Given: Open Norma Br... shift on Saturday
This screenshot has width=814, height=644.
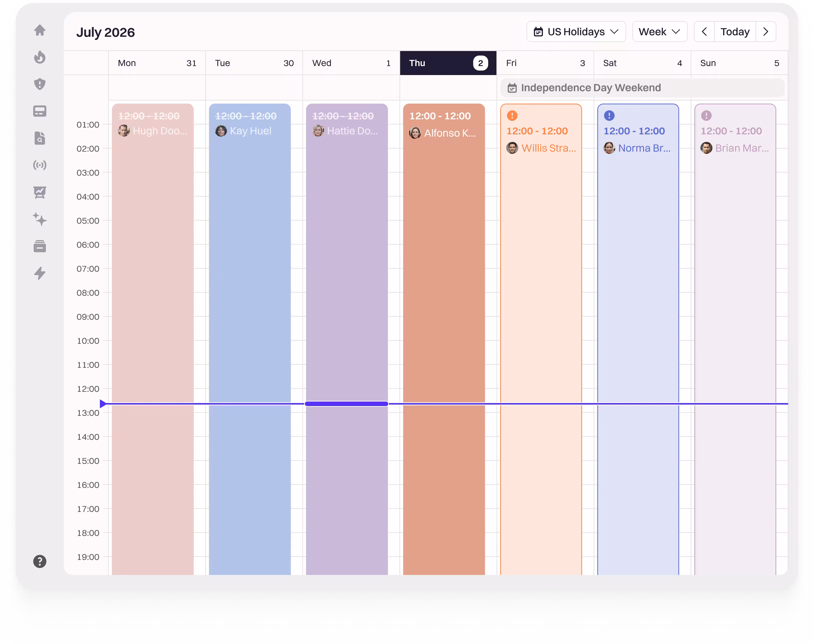Looking at the screenshot, I should click(x=638, y=339).
